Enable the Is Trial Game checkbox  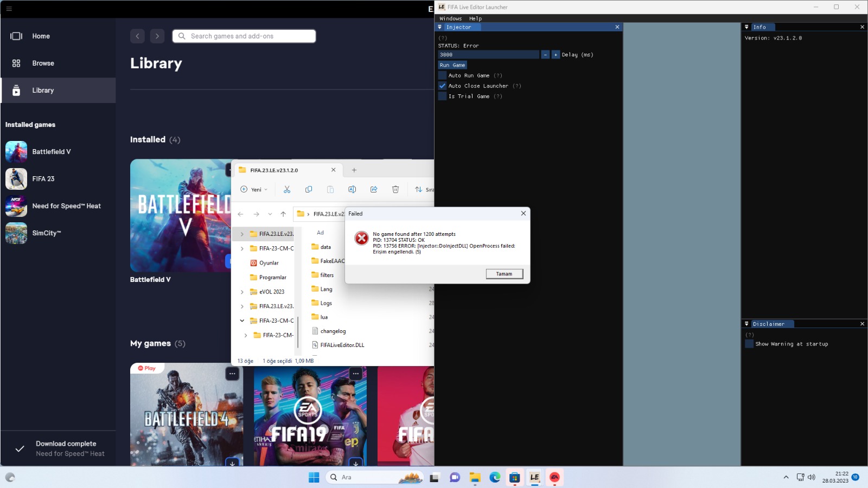coord(443,96)
